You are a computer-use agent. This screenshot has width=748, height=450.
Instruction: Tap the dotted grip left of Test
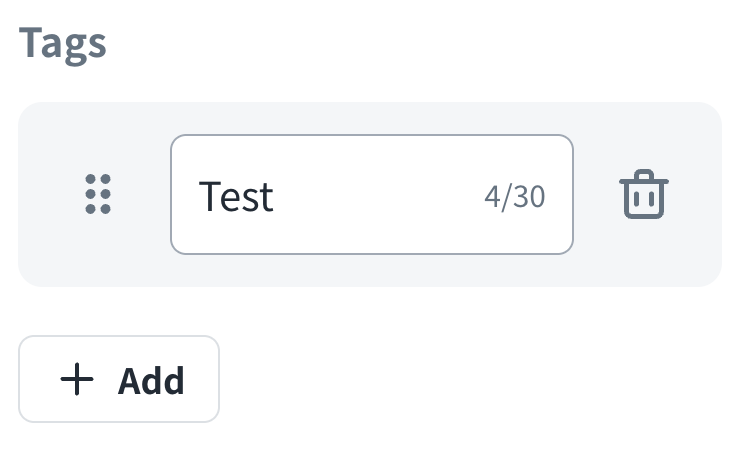click(98, 194)
